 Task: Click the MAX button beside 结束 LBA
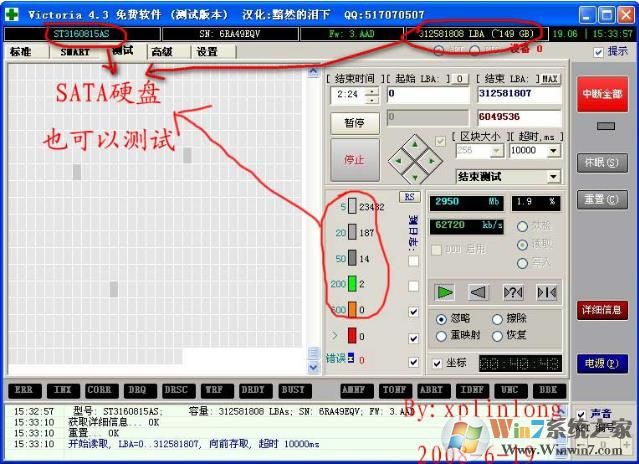(x=550, y=79)
